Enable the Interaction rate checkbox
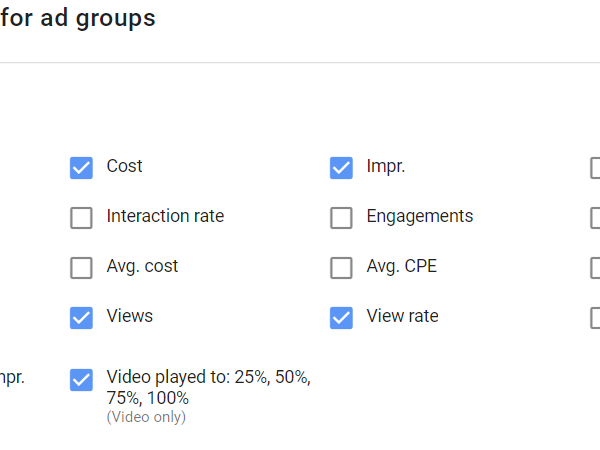Screen dimensions: 600x450 tap(81, 217)
